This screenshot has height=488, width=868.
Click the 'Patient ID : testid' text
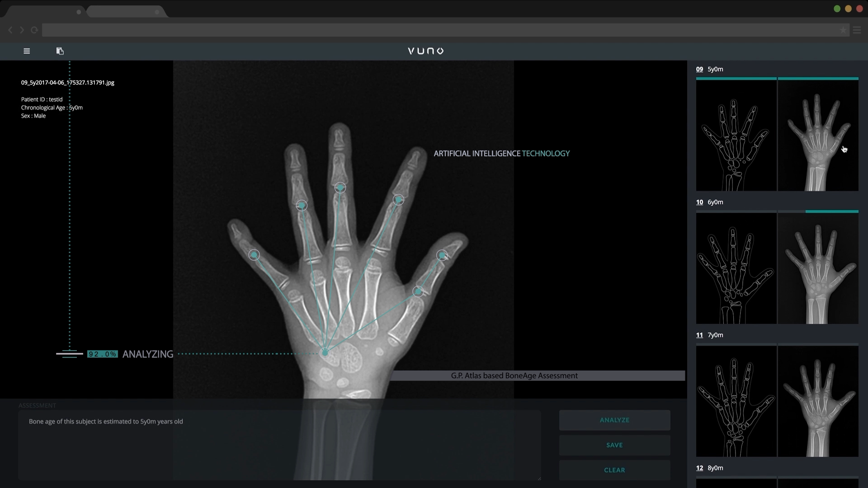(42, 99)
